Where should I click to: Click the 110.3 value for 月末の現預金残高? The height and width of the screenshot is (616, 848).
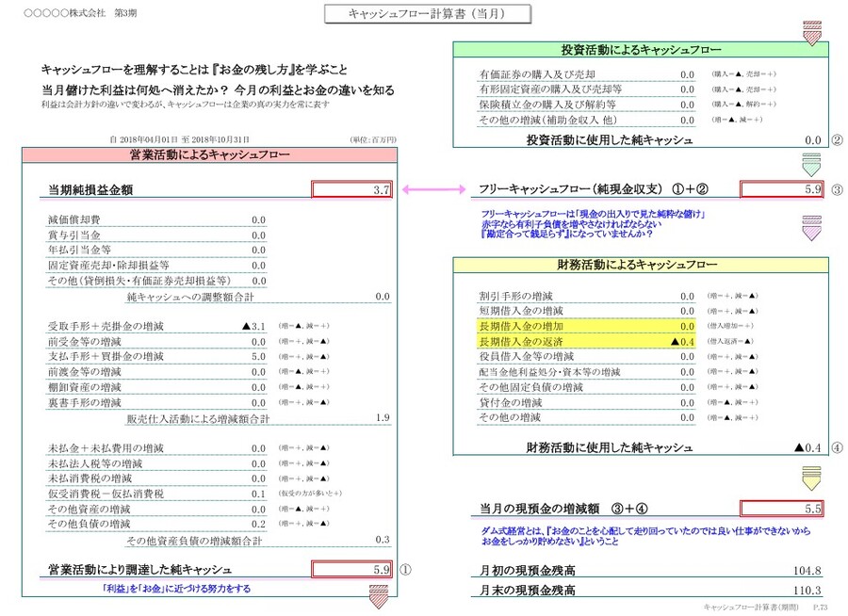click(x=807, y=590)
